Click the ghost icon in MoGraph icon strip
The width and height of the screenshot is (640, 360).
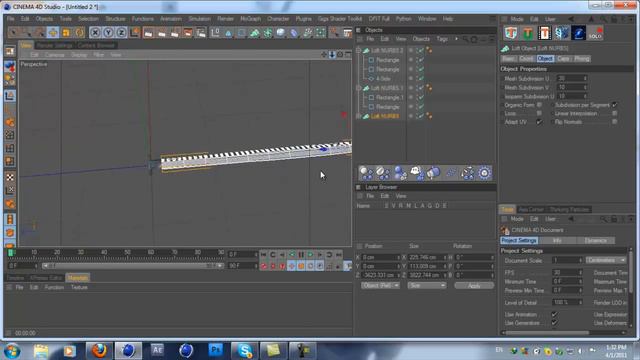[416, 173]
